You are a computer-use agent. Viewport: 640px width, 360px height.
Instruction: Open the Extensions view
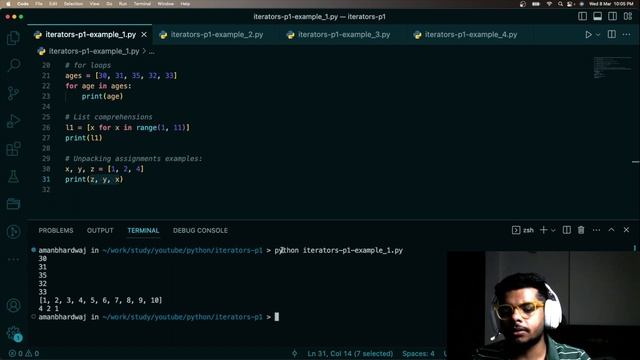coord(13,149)
